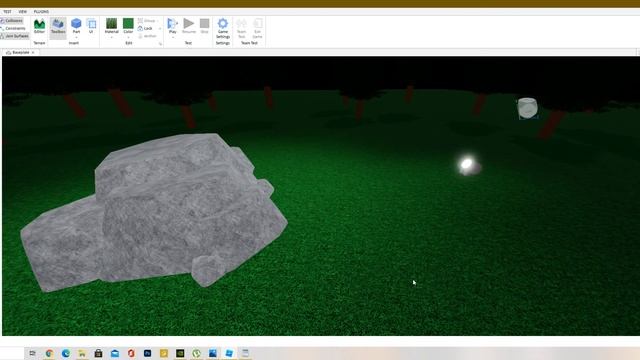The width and height of the screenshot is (640, 360).
Task: Open Mail app from taskbar
Action: [115, 353]
